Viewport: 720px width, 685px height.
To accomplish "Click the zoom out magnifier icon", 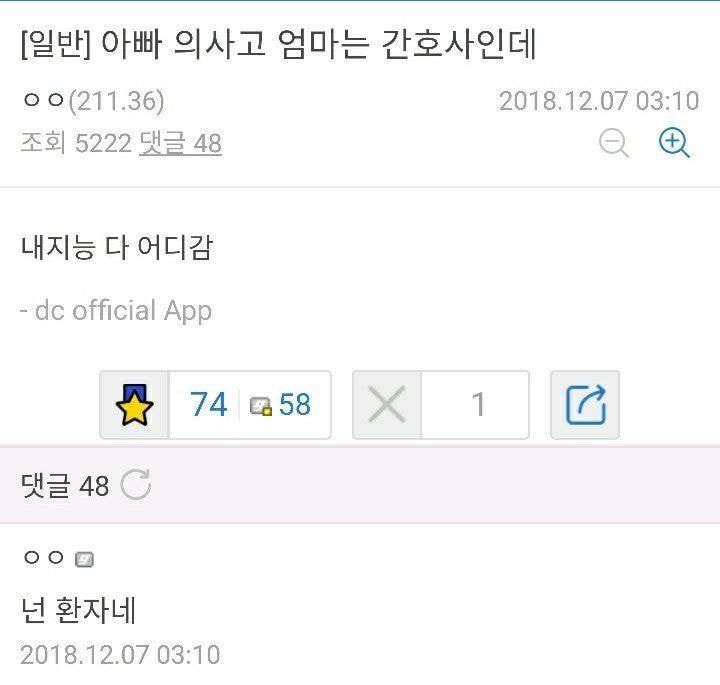I will coord(614,143).
